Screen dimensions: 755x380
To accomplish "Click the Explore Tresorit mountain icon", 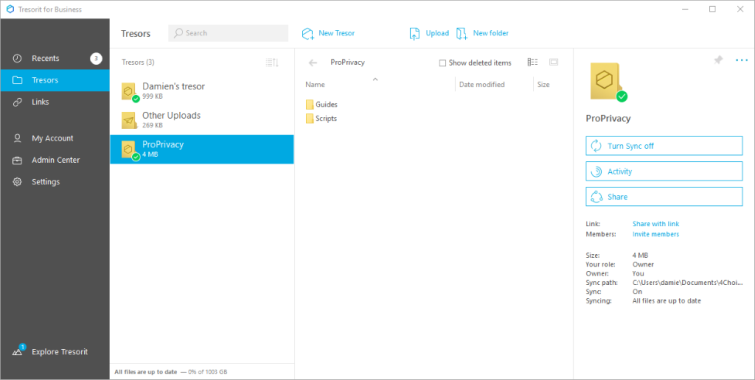I will tap(18, 352).
